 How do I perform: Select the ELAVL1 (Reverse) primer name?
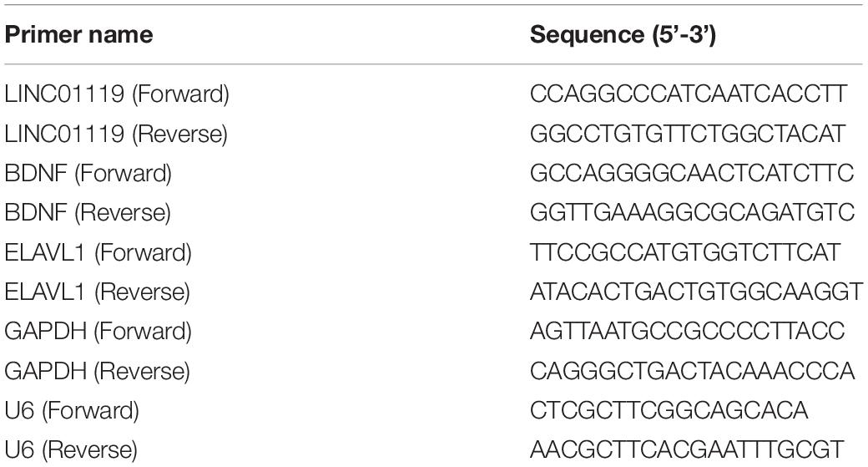(x=97, y=292)
